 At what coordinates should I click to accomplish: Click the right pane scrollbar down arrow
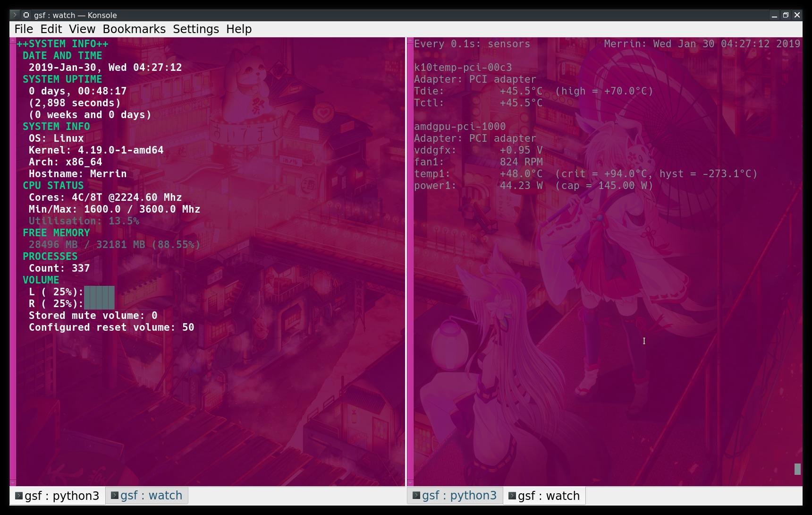pyautogui.click(x=410, y=483)
